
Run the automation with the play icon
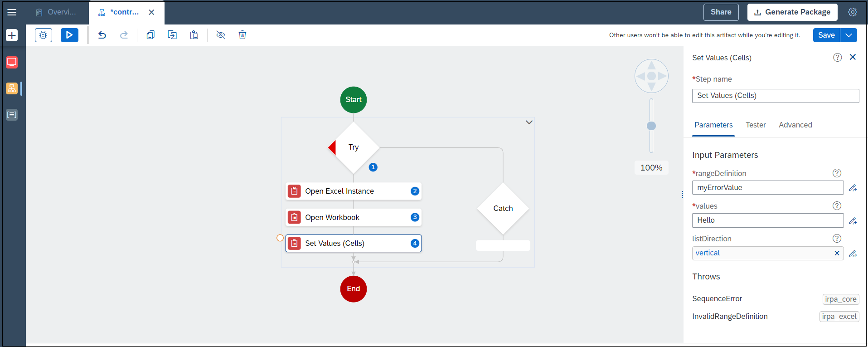(69, 35)
